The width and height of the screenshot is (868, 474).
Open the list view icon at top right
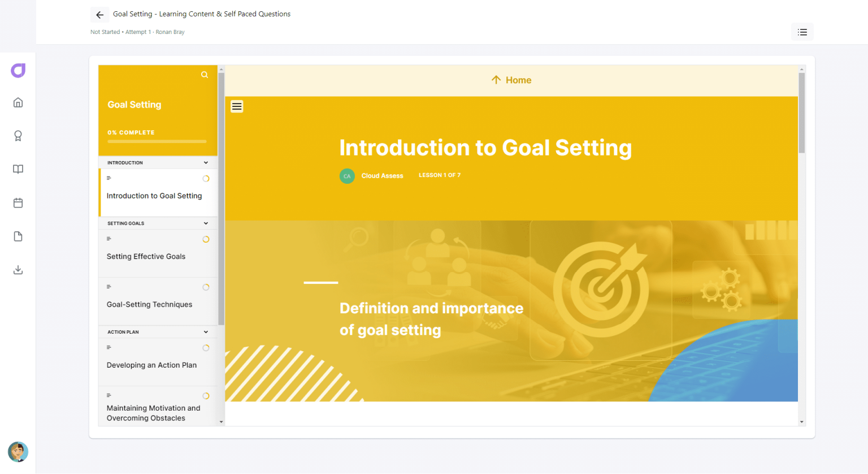tap(802, 32)
